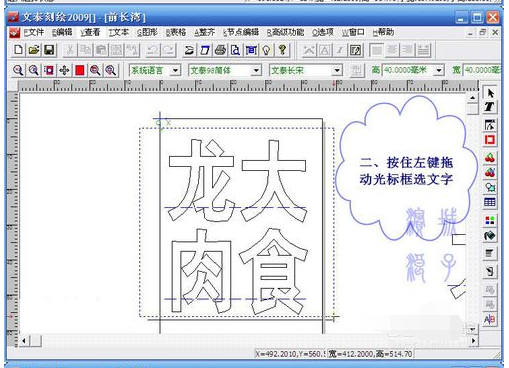The width and height of the screenshot is (509, 368).
Task: Click the solid red square icon
Action: point(80,70)
